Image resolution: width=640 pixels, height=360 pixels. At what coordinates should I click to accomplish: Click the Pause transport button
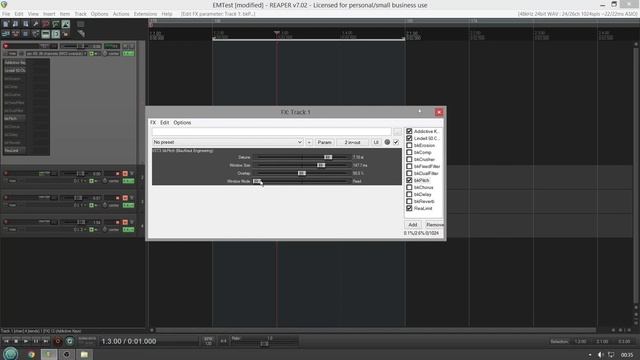coord(36,341)
